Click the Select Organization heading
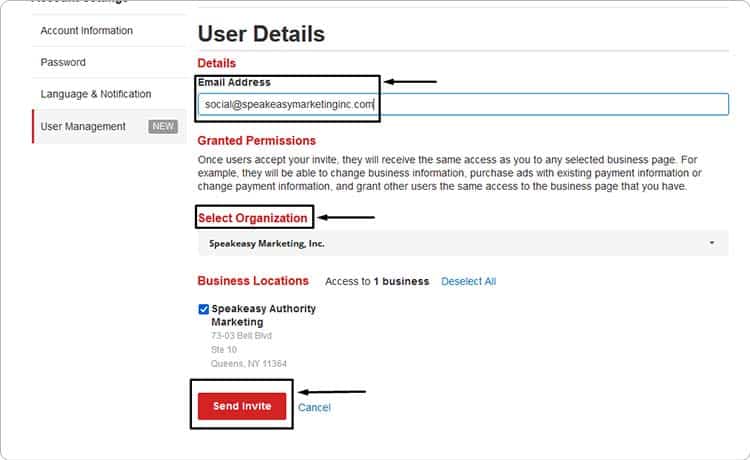 tap(253, 218)
